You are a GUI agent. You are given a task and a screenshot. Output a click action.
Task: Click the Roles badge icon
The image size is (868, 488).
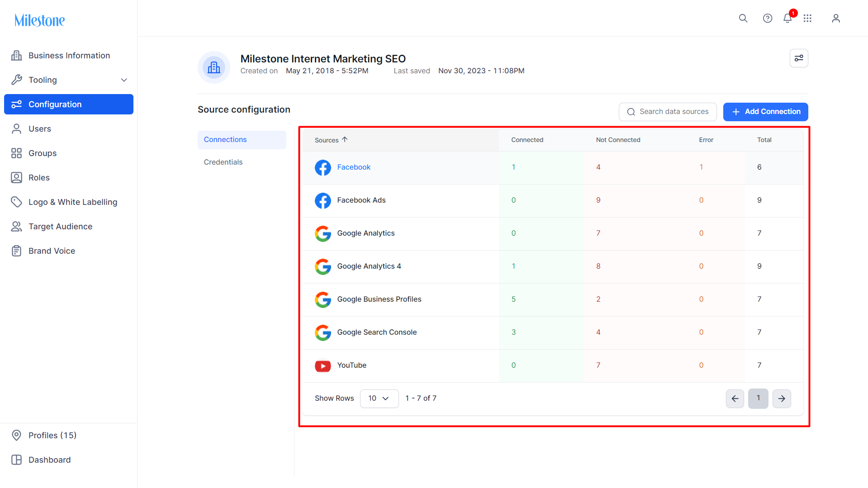17,178
